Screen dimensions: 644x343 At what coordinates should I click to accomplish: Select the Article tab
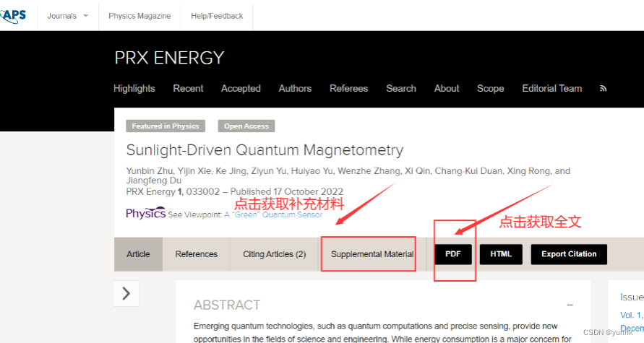click(x=138, y=254)
